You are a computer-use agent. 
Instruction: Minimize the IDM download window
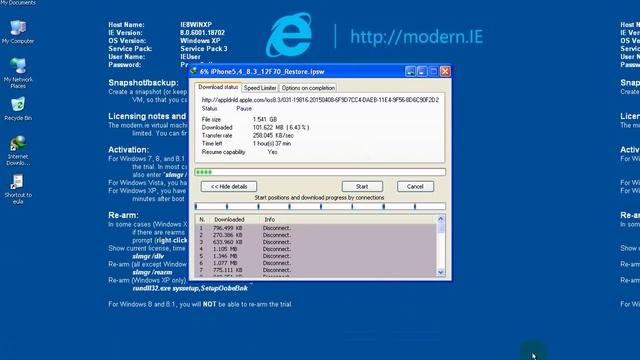click(422, 71)
